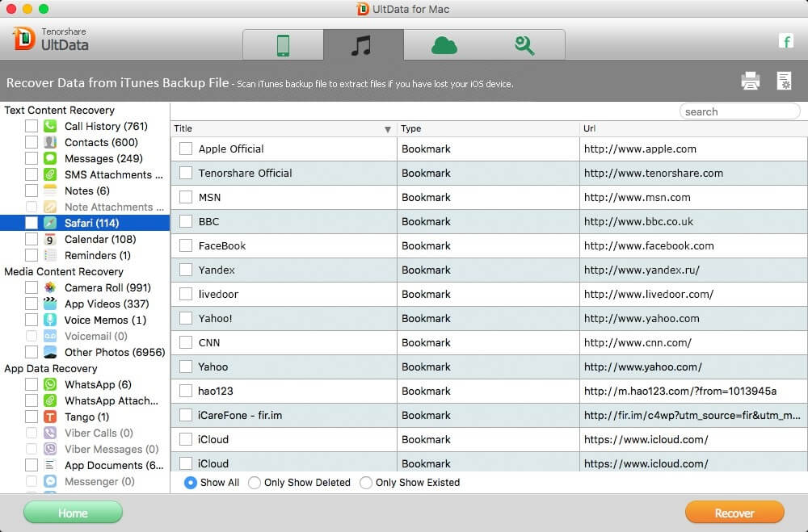Click the Viber Calls icon

tap(50, 433)
